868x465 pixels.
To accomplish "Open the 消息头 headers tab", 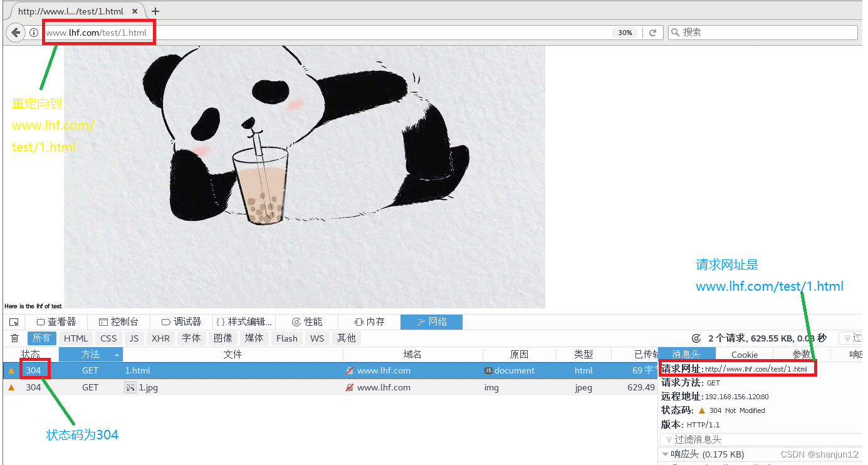I will pos(686,355).
